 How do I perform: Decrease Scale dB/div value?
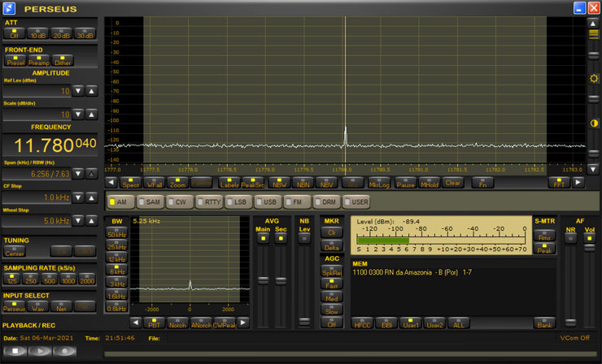tap(78, 115)
